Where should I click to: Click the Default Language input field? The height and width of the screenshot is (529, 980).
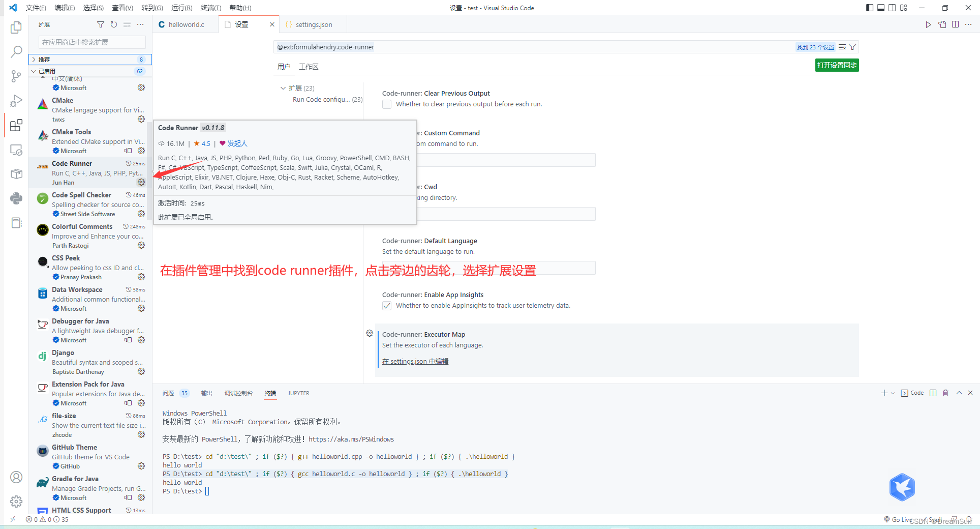(x=488, y=268)
